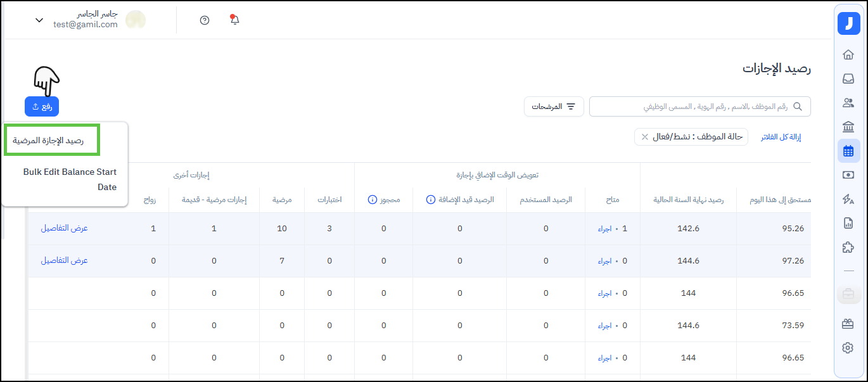
Task: Expand the user account dropdown chevron
Action: (x=39, y=20)
